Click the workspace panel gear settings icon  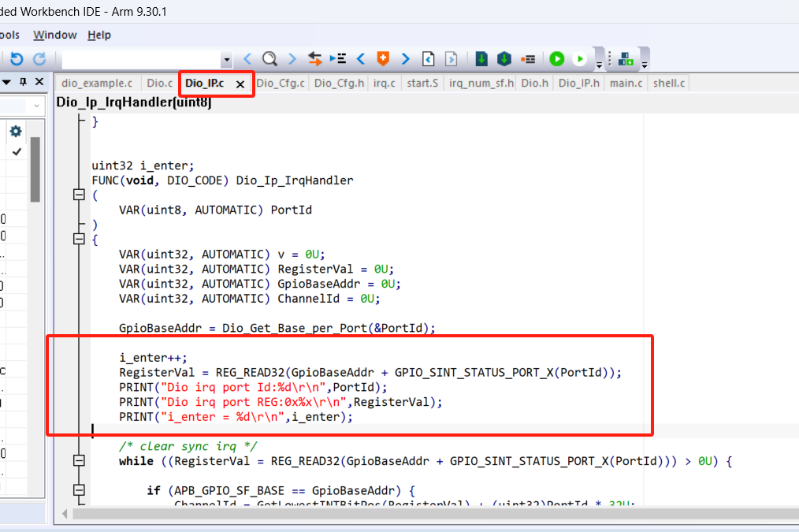(x=16, y=131)
